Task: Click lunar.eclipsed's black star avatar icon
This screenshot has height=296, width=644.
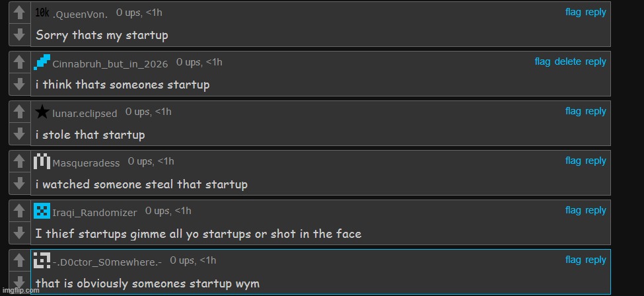Action: tap(42, 112)
